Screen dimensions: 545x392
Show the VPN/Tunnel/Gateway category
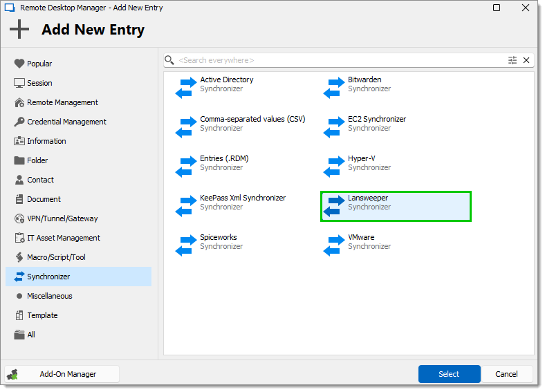[x=79, y=218]
